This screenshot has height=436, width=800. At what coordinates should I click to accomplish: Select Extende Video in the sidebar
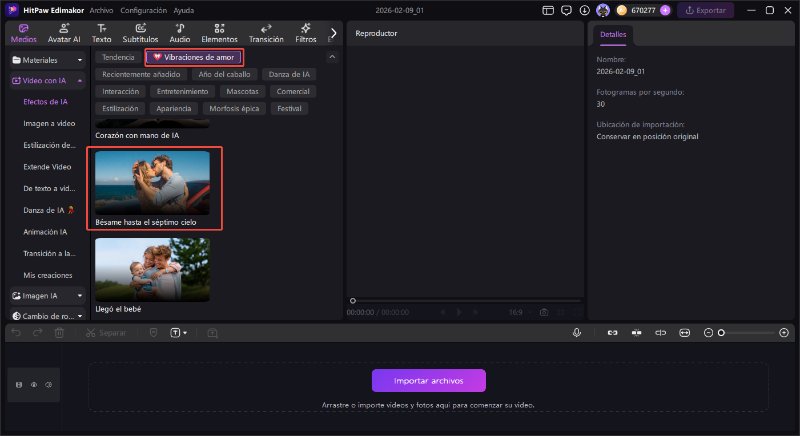[47, 167]
